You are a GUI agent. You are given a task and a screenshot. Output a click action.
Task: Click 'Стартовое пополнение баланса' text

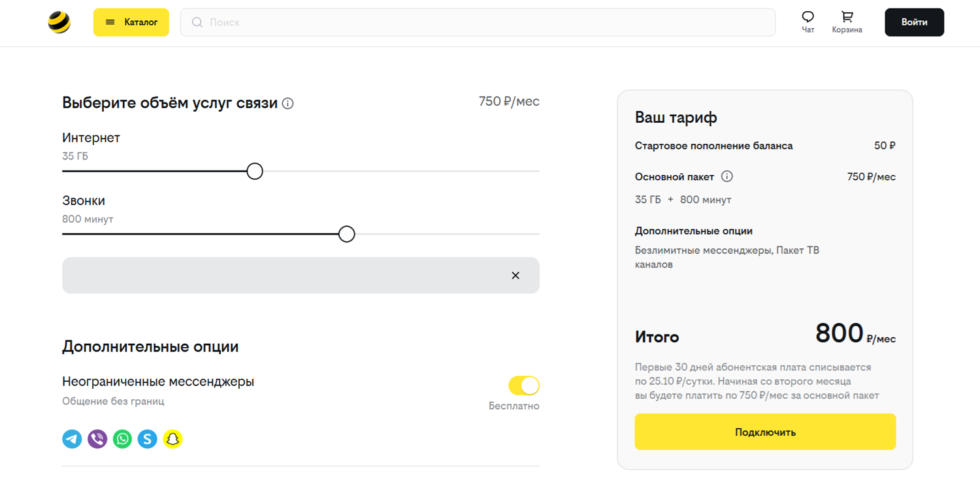(x=714, y=146)
